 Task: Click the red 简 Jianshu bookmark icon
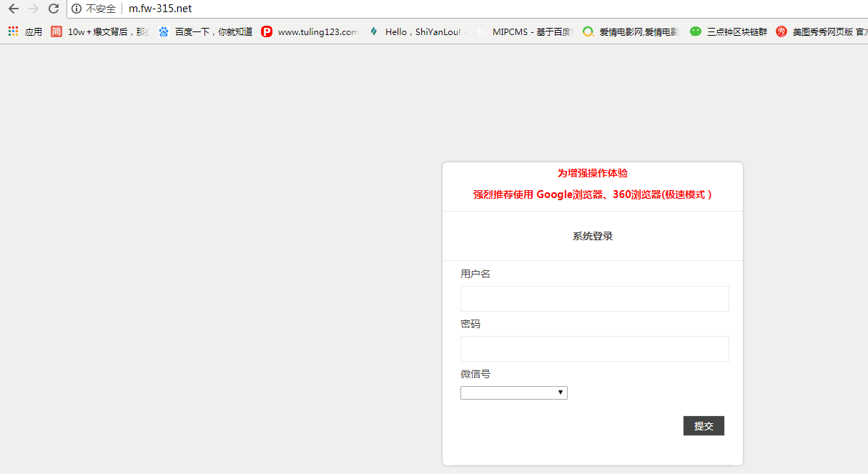point(56,31)
